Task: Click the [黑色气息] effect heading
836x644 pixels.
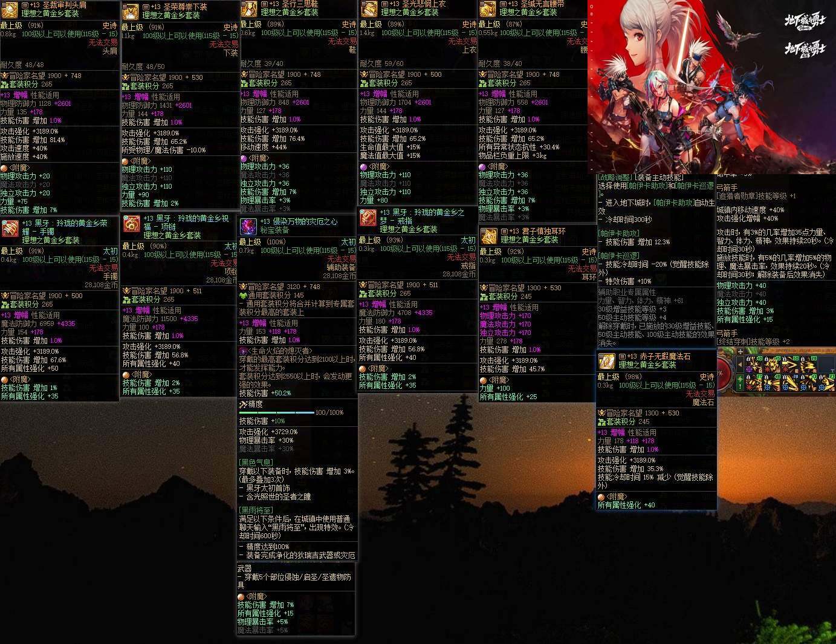Action: tap(257, 462)
